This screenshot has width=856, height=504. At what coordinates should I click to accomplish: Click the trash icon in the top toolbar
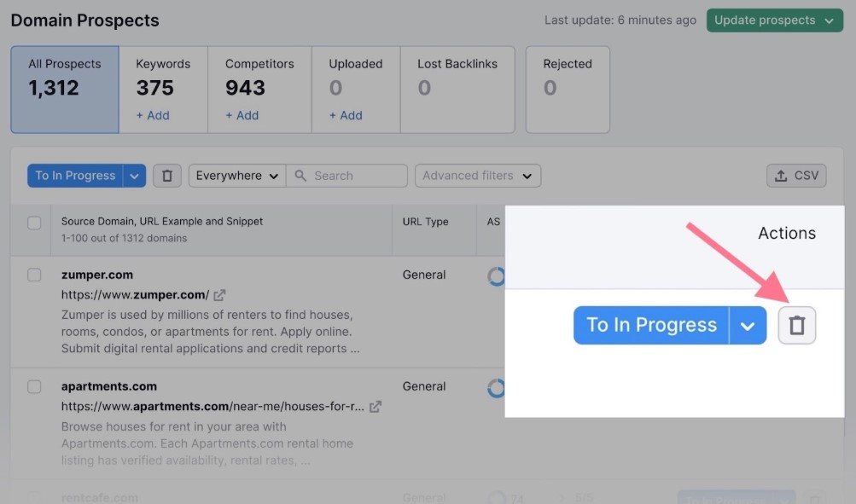[x=167, y=176]
